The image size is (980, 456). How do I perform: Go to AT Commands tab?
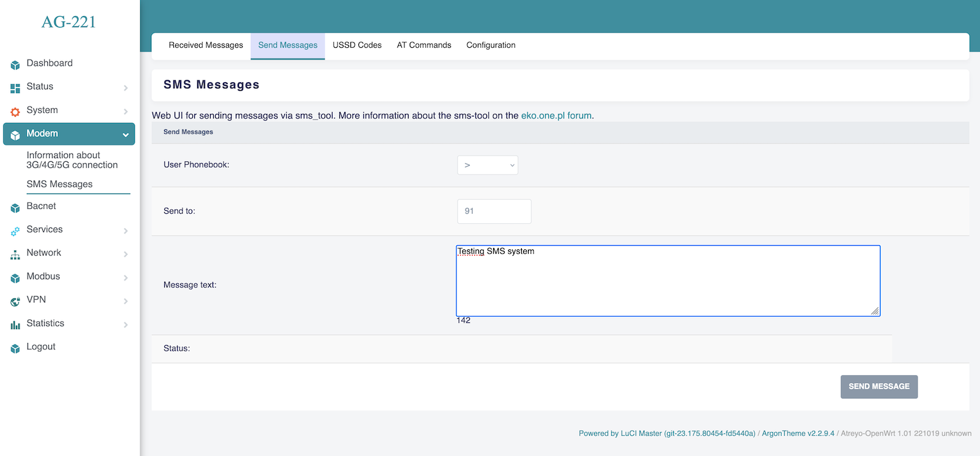(424, 45)
